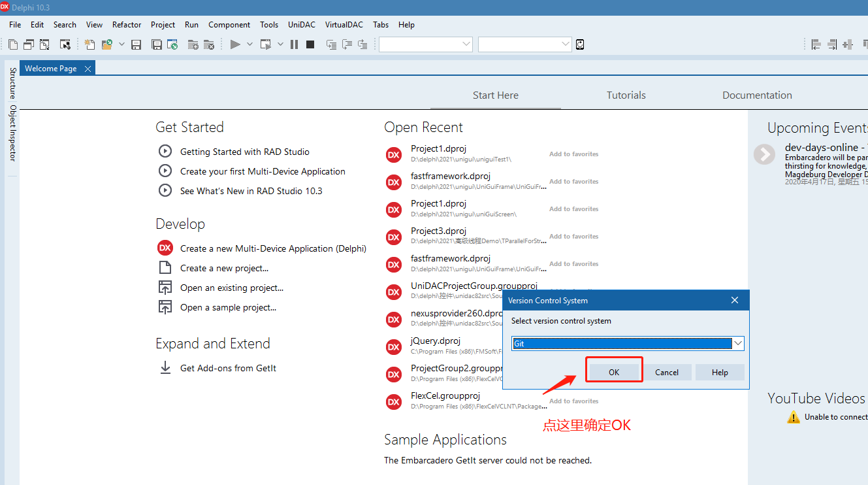The image size is (868, 485).
Task: Click the Trace Into debug icon
Action: [331, 44]
